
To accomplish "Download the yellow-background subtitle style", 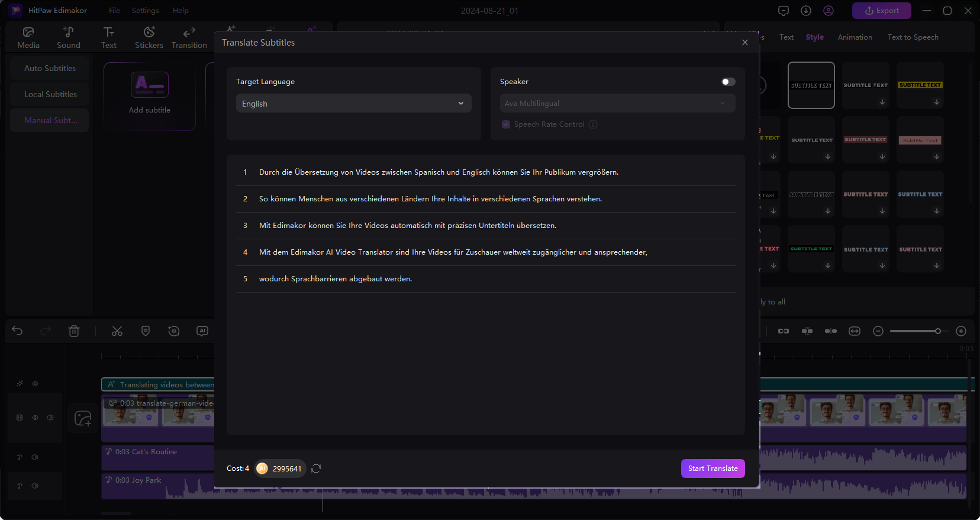I will (937, 102).
